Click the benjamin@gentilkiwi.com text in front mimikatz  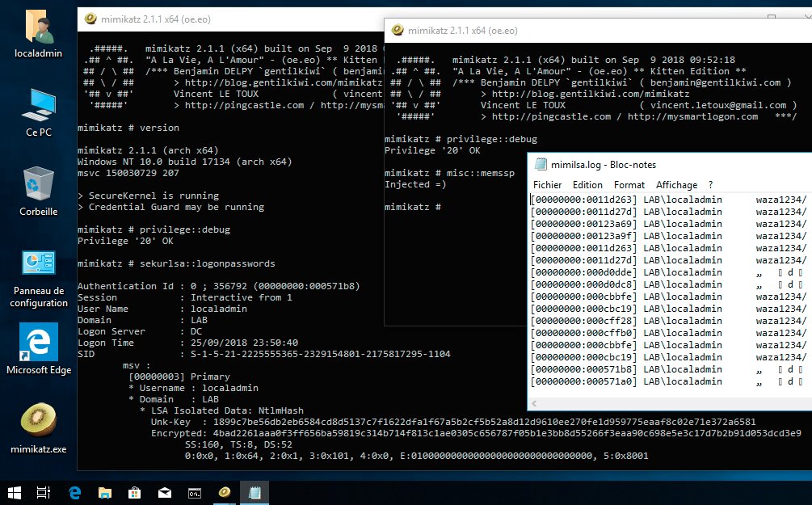715,82
